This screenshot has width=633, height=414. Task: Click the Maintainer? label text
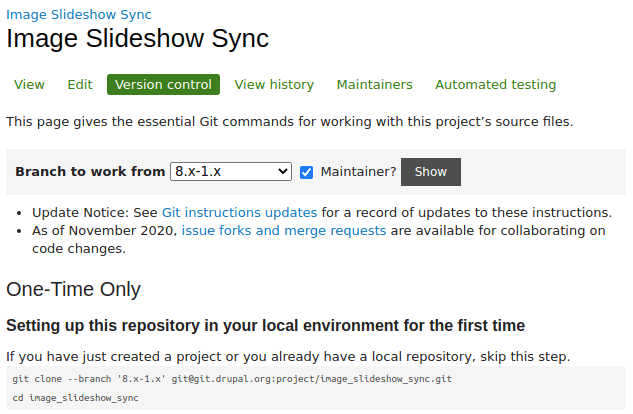(358, 172)
